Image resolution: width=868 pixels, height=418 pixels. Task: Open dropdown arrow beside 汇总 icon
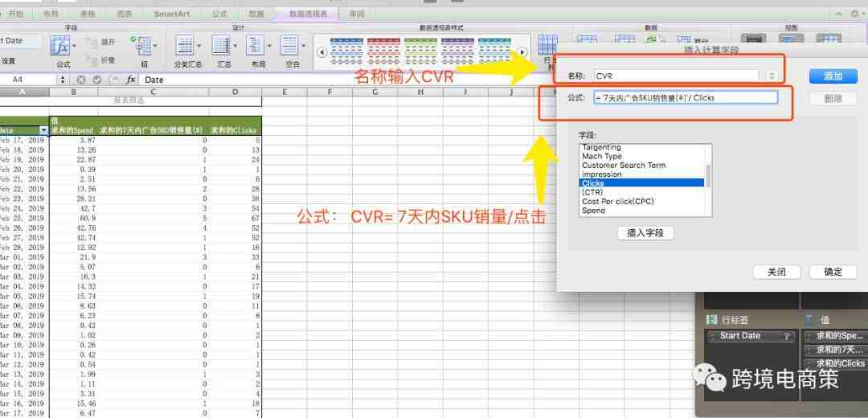pos(235,46)
